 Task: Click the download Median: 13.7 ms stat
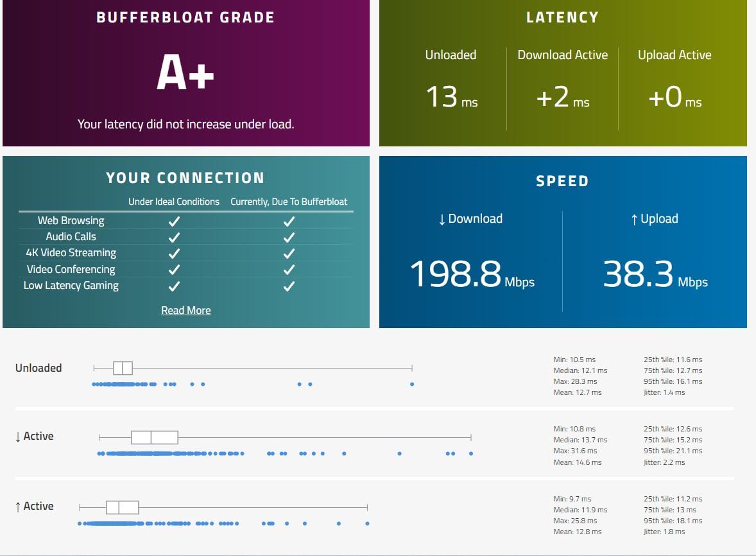pyautogui.click(x=581, y=440)
